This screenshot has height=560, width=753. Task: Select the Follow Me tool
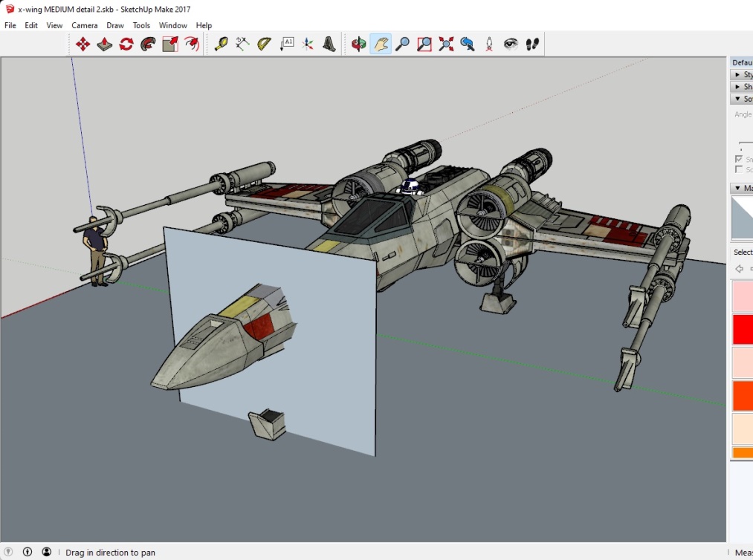(x=148, y=44)
